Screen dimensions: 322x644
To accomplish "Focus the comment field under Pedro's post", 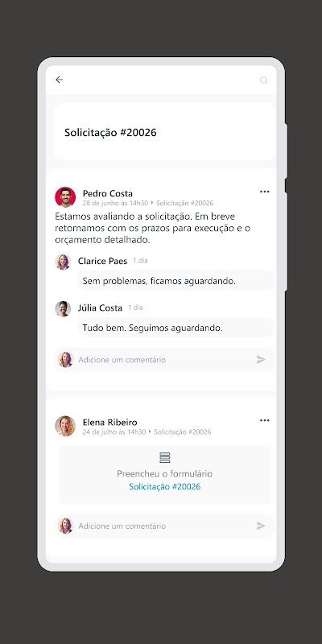I will click(x=164, y=360).
